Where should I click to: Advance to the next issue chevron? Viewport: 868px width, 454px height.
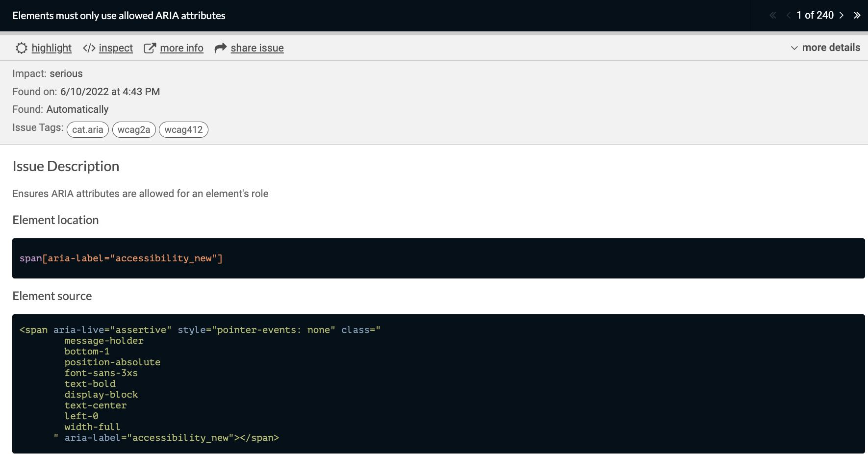pyautogui.click(x=842, y=15)
